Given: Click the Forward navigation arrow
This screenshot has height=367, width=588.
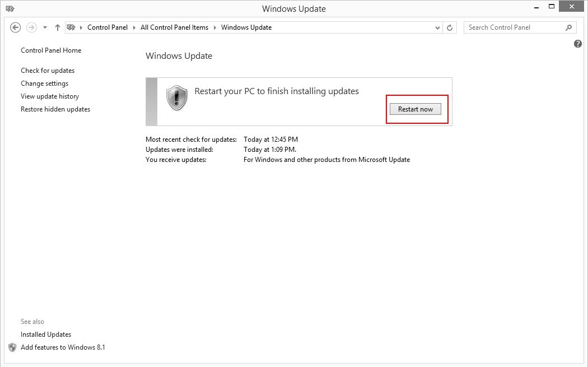Looking at the screenshot, I should tap(31, 27).
